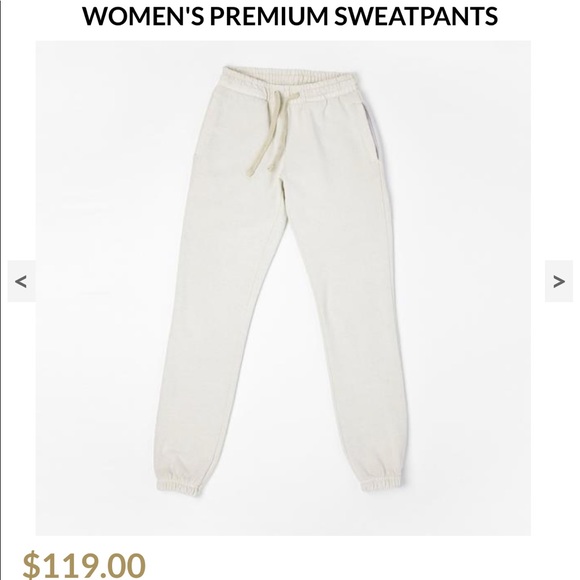Click the elastic waistband of the sweatpants
Screen dimensions: 580x580
tap(291, 84)
